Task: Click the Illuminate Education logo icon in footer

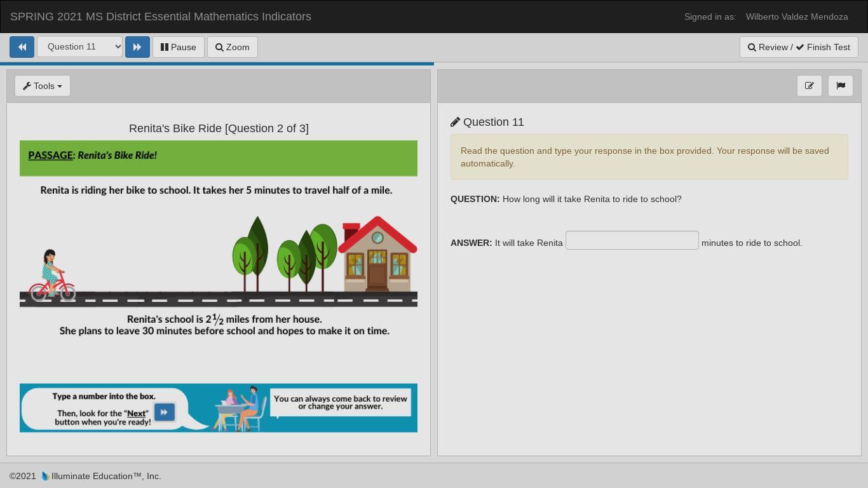Action: 45,476
